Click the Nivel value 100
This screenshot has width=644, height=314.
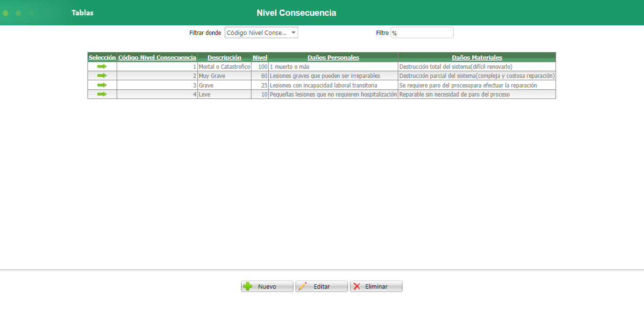[260, 67]
